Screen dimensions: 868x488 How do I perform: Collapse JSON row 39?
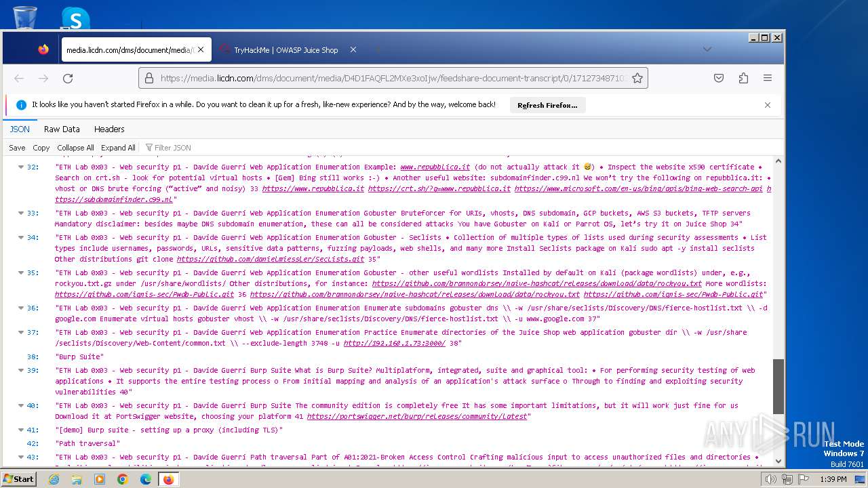click(21, 371)
